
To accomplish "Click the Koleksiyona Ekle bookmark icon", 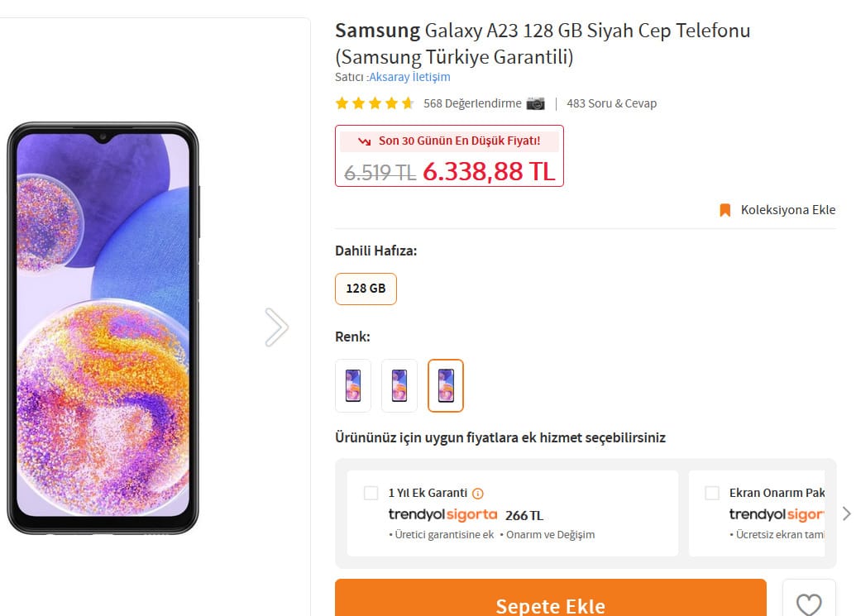I will tap(725, 210).
